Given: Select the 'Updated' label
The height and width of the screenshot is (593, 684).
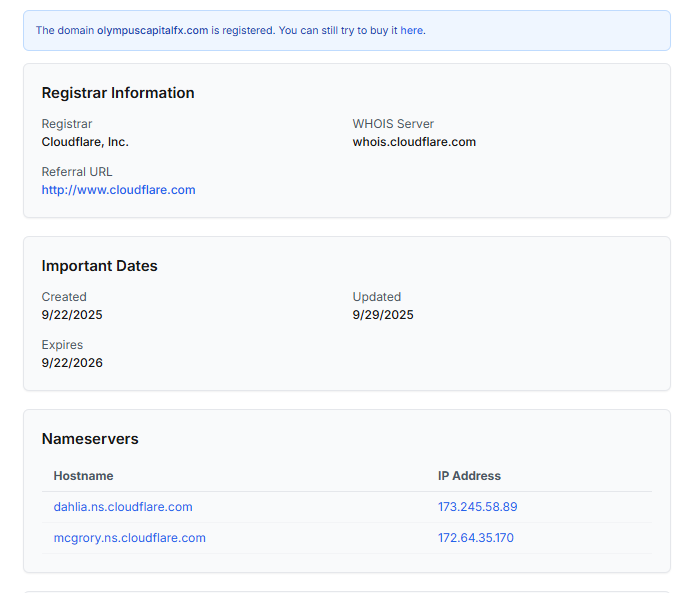Looking at the screenshot, I should tap(376, 297).
